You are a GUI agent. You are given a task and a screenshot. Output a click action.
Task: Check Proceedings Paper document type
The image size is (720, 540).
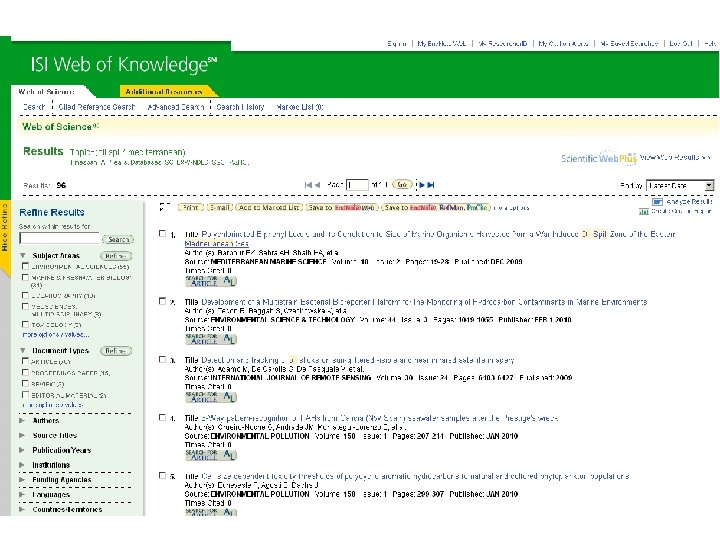click(25, 372)
